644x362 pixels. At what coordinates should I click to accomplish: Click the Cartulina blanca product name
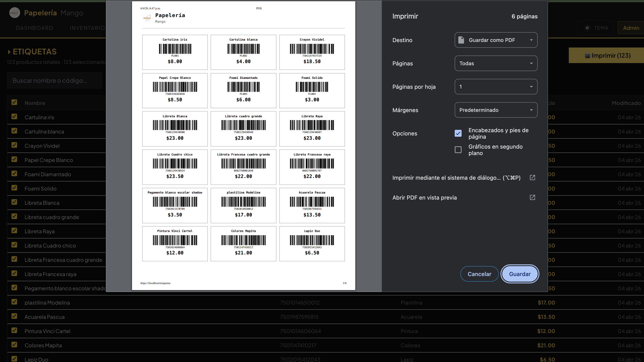[x=44, y=132]
